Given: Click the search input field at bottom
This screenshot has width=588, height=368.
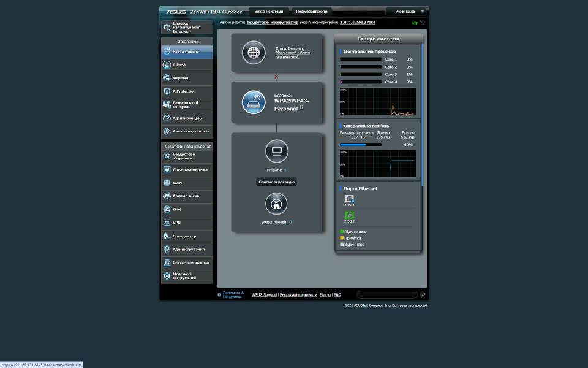Looking at the screenshot, I should coord(386,295).
